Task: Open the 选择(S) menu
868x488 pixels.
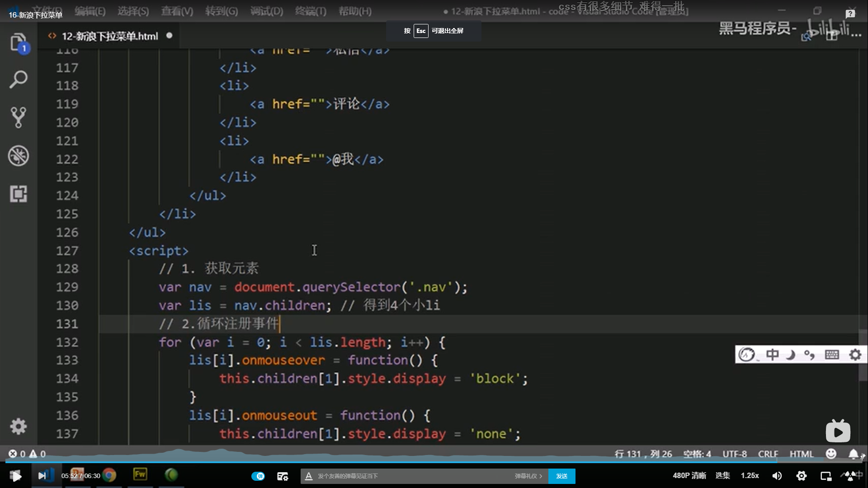Action: (133, 11)
